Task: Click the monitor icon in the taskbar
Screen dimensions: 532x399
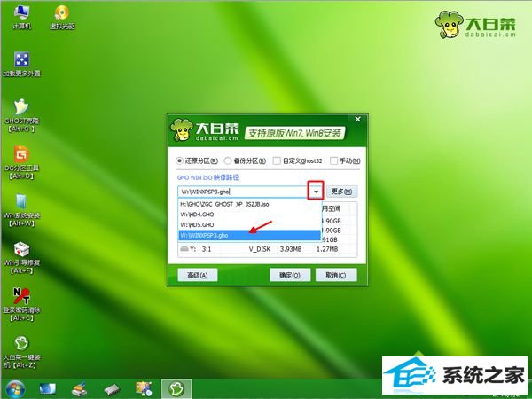Action: tap(48, 389)
